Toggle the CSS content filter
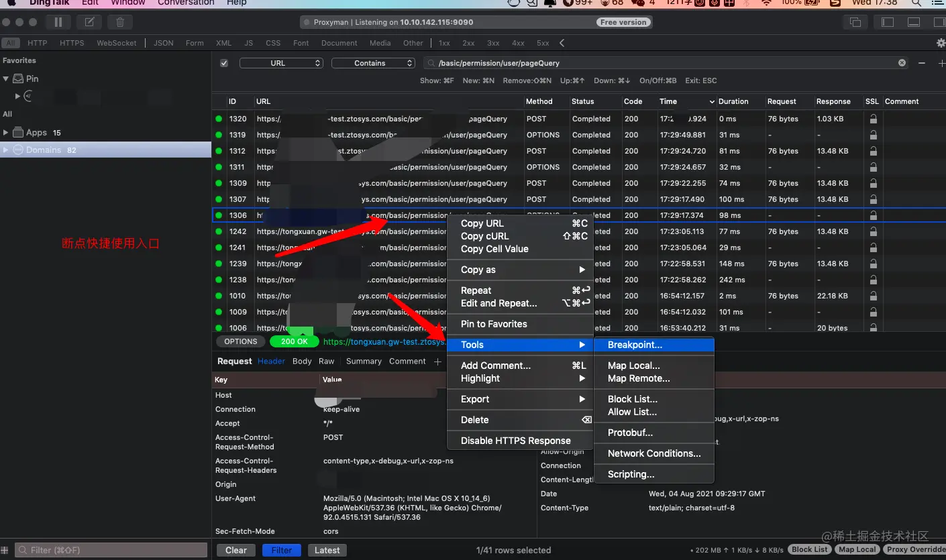946x560 pixels. click(273, 43)
